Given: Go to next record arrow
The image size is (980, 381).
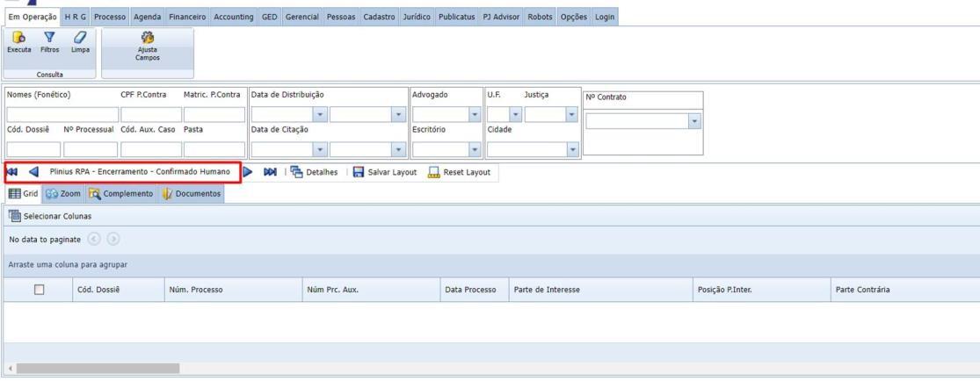Looking at the screenshot, I should pos(248,172).
